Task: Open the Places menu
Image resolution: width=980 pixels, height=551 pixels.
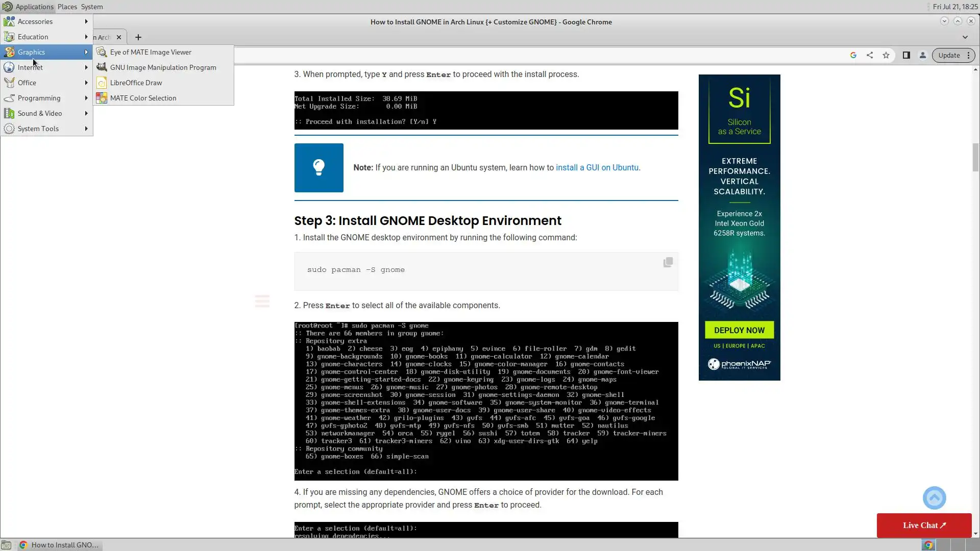Action: tap(67, 7)
